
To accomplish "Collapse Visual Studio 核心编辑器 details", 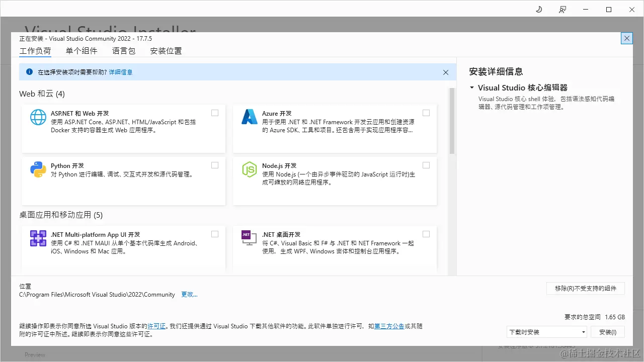I will coord(472,87).
